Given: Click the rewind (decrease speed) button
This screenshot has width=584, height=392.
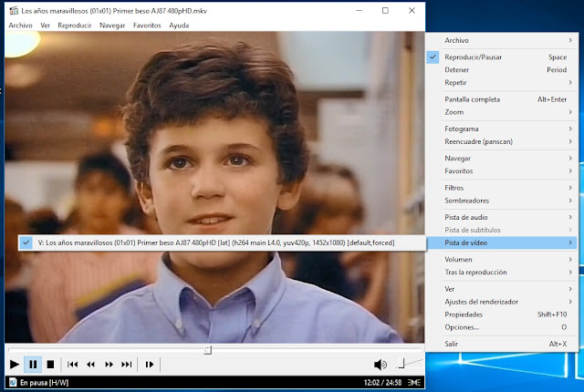Looking at the screenshot, I should pos(90,365).
